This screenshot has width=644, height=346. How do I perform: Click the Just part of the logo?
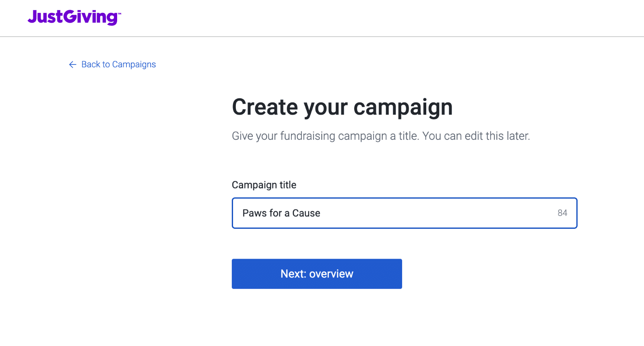point(45,17)
